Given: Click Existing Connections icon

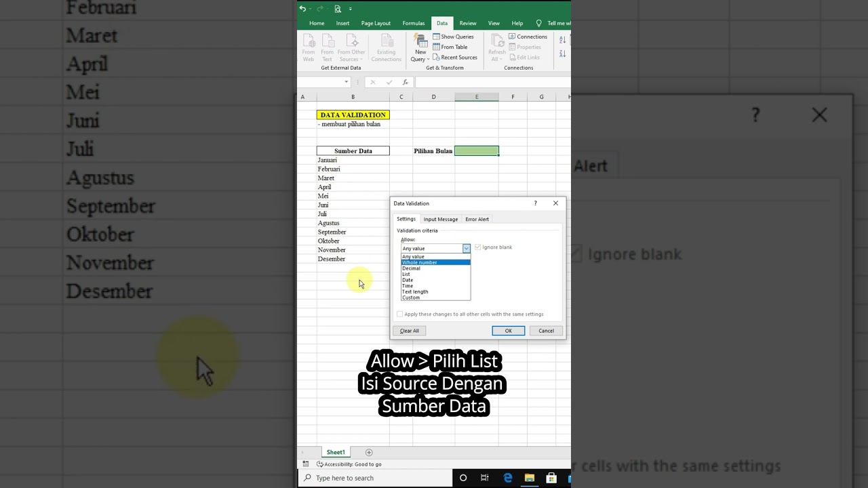Looking at the screenshot, I should tap(387, 47).
